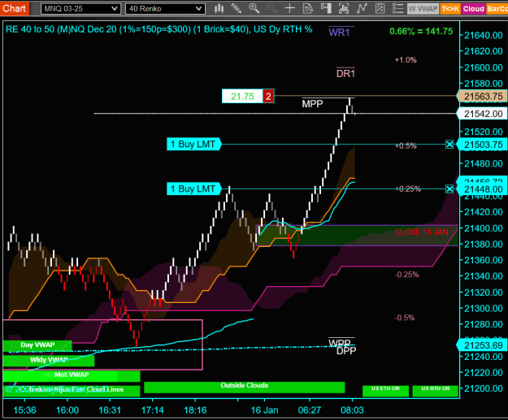
Task: Click the Tenkan Kijun Cloud Lines button
Action: 72,391
